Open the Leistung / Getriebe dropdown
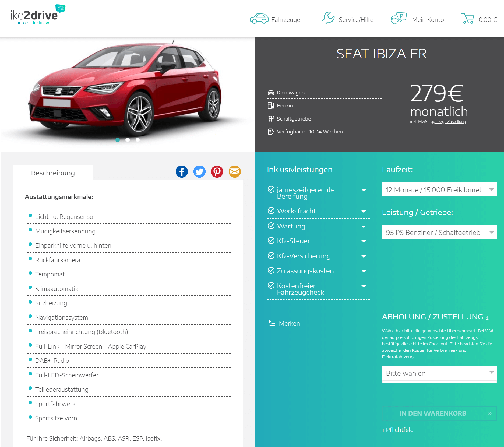The width and height of the screenshot is (504, 447). (x=439, y=232)
